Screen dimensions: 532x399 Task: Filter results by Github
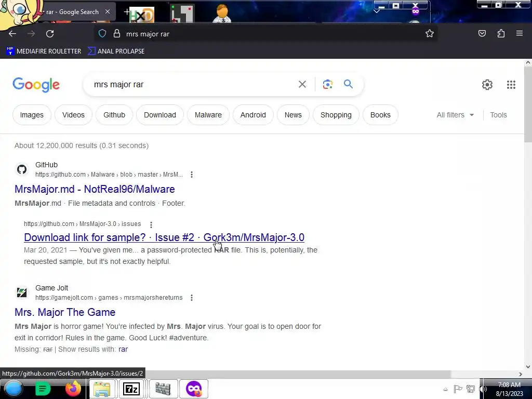tap(114, 115)
